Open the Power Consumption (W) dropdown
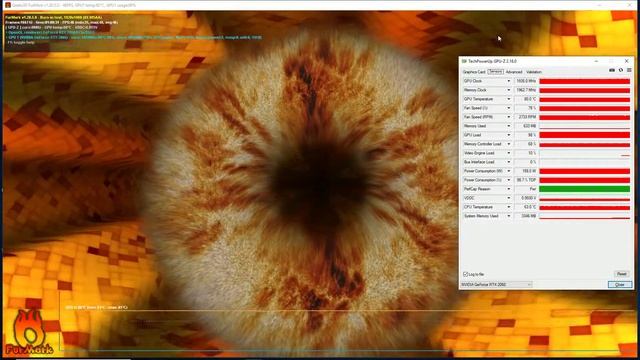Viewport: 640px width, 360px height. click(509, 171)
